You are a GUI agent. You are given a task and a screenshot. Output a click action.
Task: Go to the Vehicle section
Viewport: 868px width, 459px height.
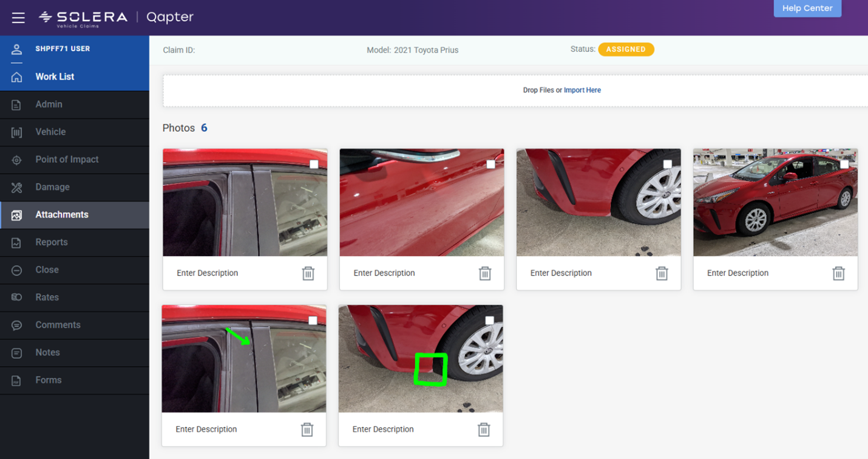click(50, 132)
